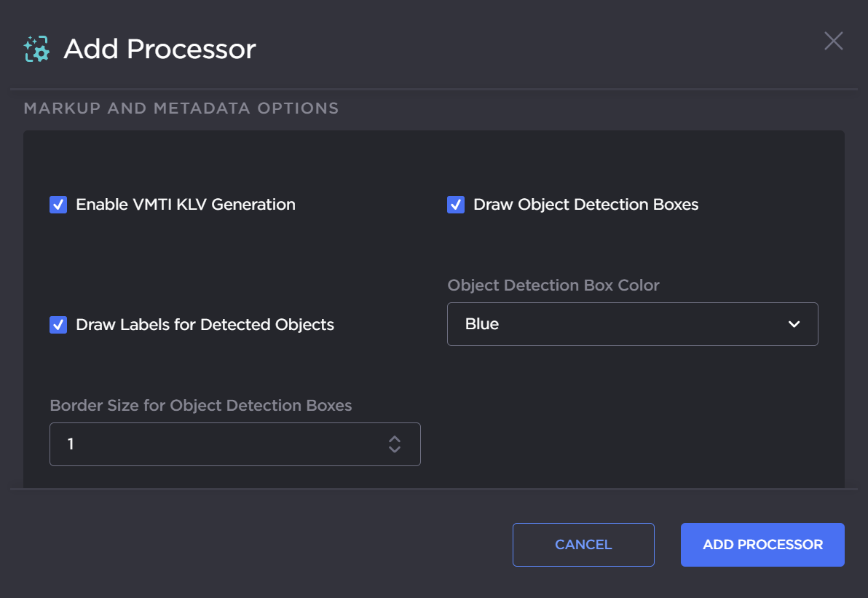Confirm with the Add Processor button
The width and height of the screenshot is (868, 598).
pos(762,545)
